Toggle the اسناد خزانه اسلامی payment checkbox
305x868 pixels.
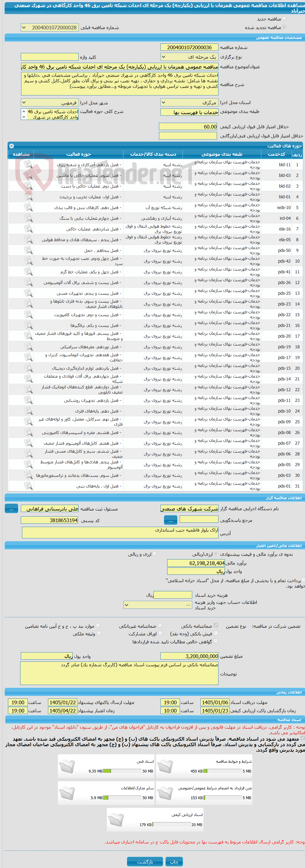coord(303,580)
